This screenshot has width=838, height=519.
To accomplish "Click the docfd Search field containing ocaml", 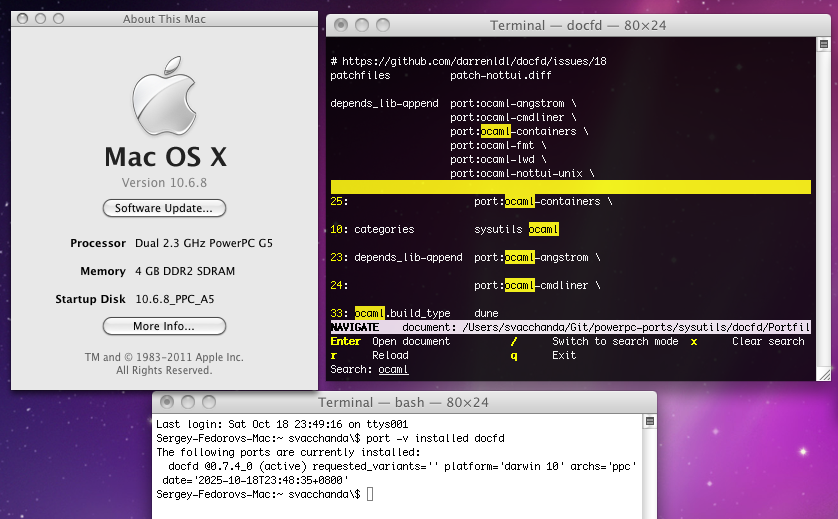I will point(393,370).
